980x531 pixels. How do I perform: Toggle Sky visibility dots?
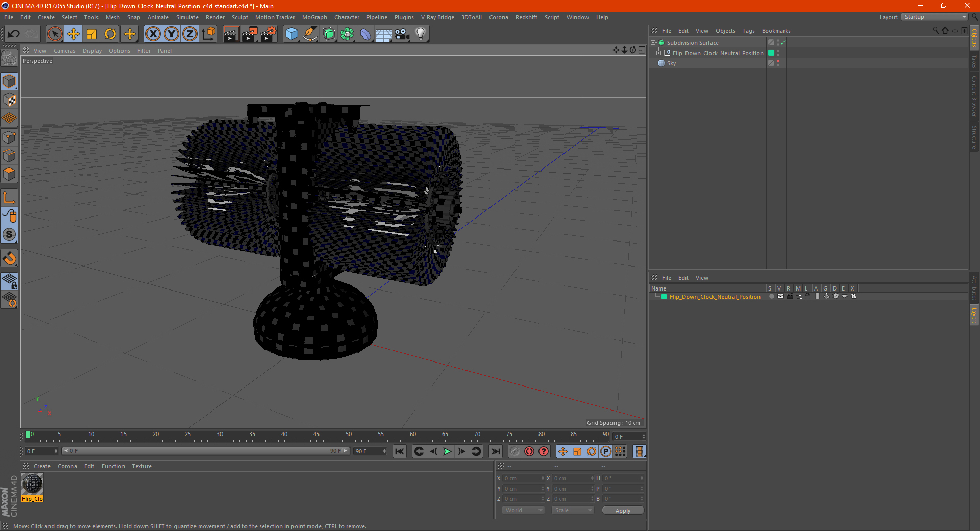pos(778,63)
